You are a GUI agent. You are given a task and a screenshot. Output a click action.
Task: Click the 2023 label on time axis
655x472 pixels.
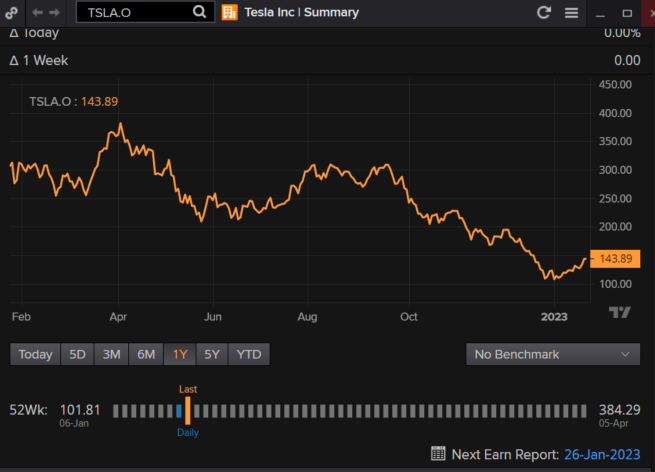(554, 317)
